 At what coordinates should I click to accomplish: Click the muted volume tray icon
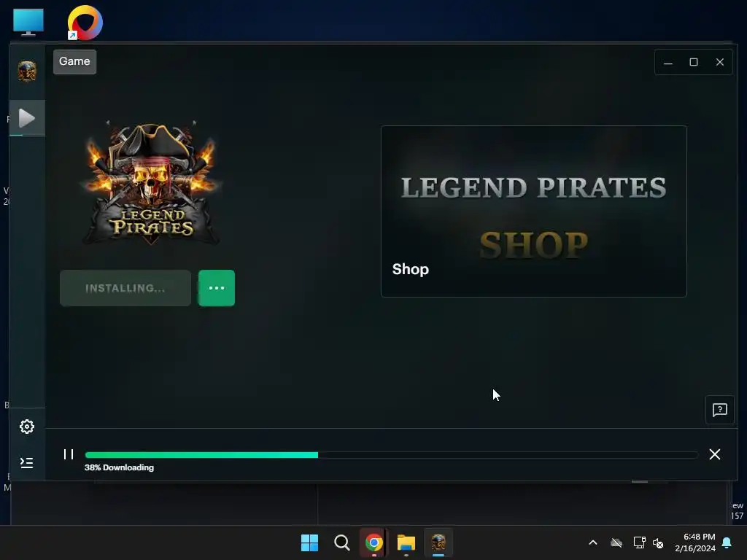(658, 542)
